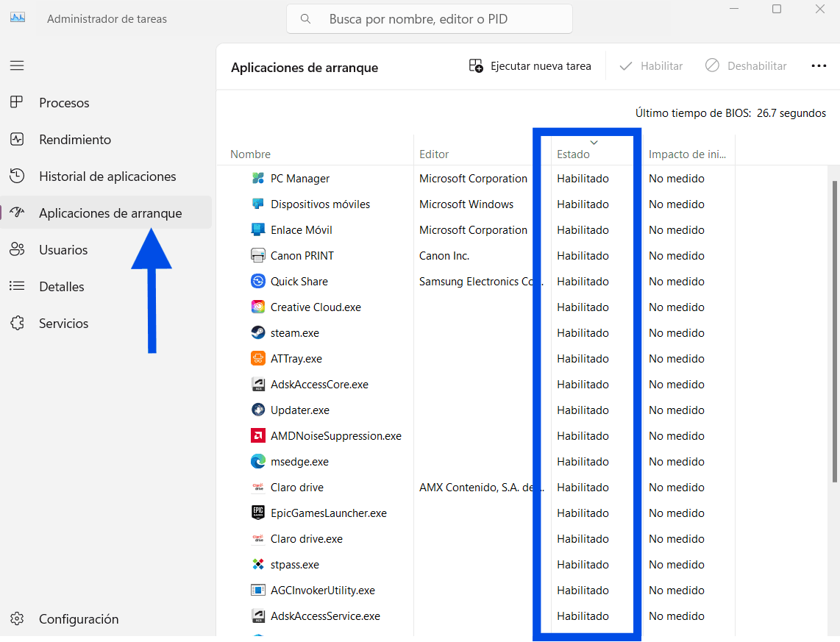
Task: Open the three-dots more options menu
Action: point(819,66)
